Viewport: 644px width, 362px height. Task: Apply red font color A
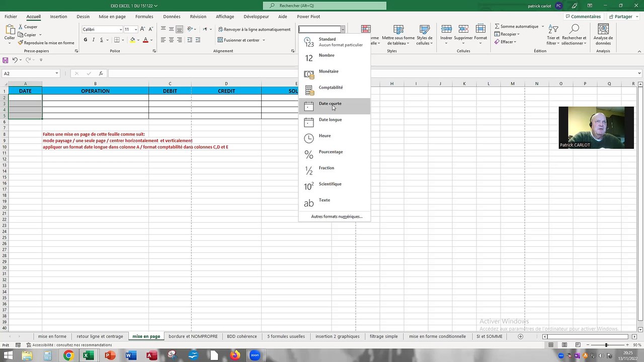145,40
